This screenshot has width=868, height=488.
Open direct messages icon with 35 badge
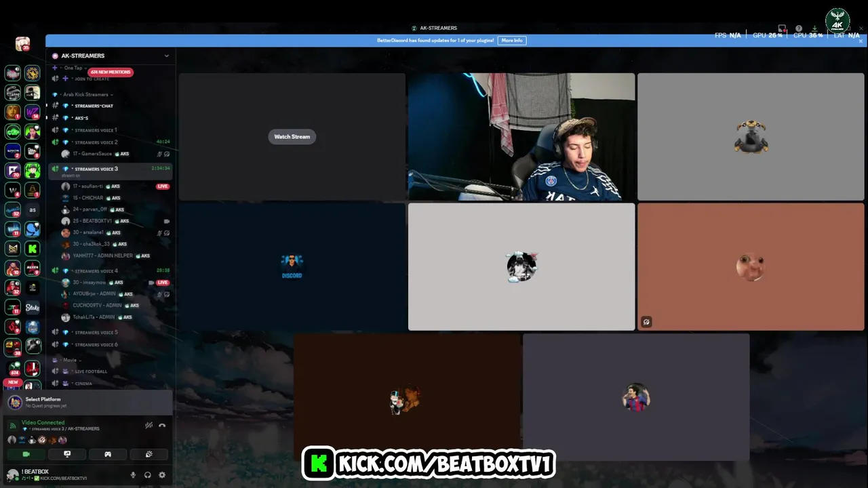point(22,44)
